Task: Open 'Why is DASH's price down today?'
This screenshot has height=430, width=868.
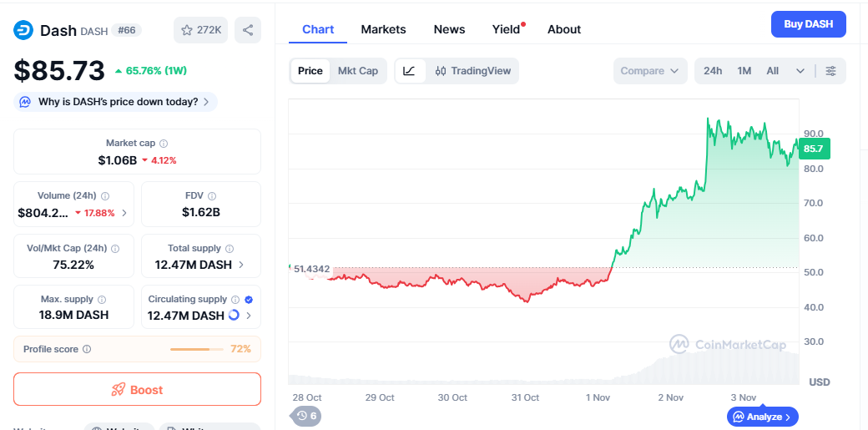Action: pos(117,102)
